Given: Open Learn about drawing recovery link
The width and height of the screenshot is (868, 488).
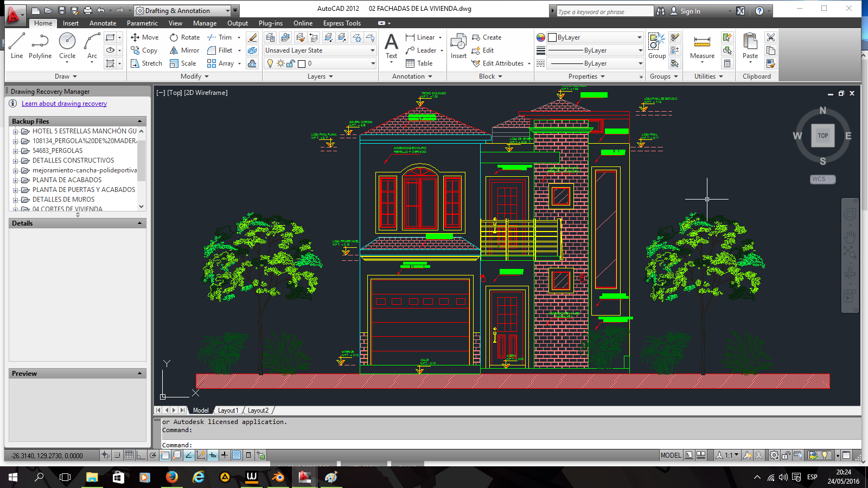Looking at the screenshot, I should point(64,104).
